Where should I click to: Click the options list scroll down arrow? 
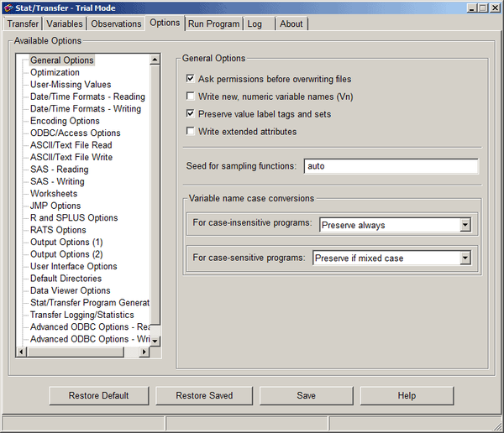click(x=155, y=341)
